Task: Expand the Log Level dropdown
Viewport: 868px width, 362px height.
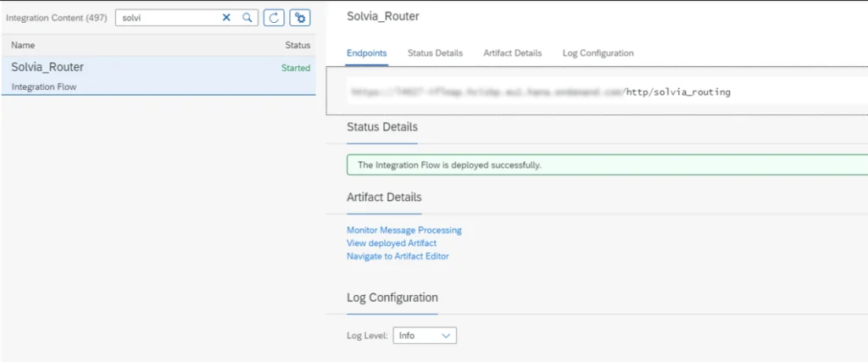Action: (424, 336)
